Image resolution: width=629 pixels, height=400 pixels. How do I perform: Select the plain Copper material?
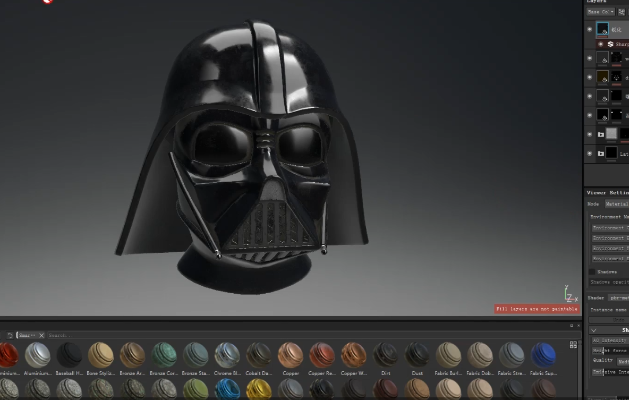[x=290, y=355]
